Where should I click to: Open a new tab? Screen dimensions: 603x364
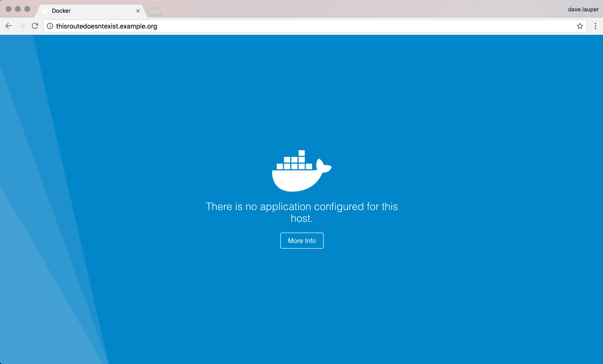point(154,11)
